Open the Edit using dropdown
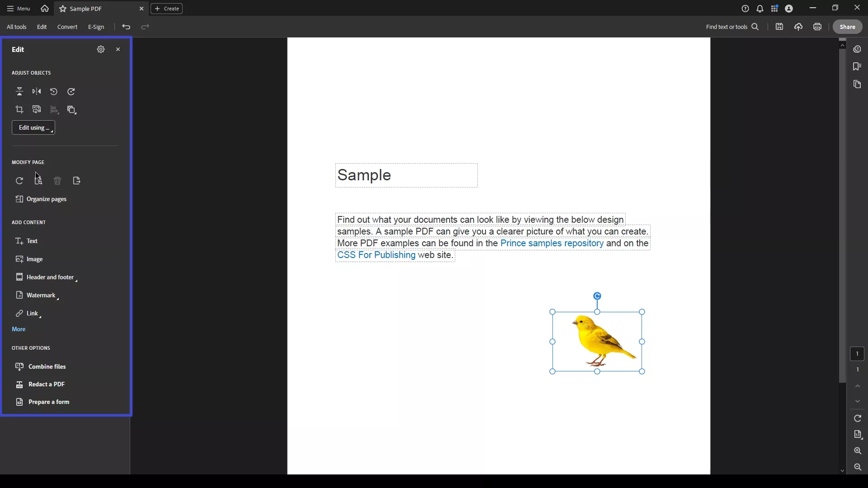Viewport: 868px width, 488px height. 33,127
